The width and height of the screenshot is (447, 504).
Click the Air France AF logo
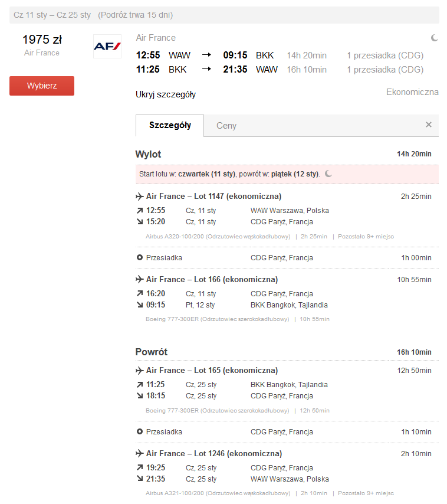[107, 46]
